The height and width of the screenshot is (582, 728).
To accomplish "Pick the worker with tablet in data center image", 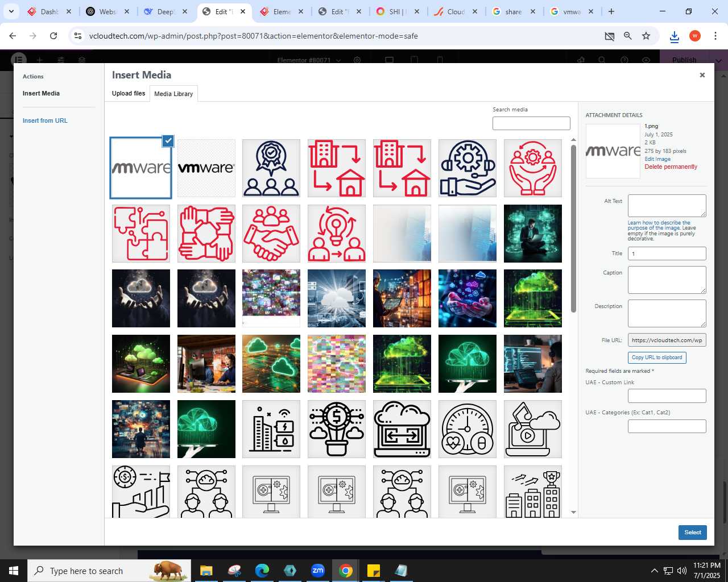I will pos(402,298).
